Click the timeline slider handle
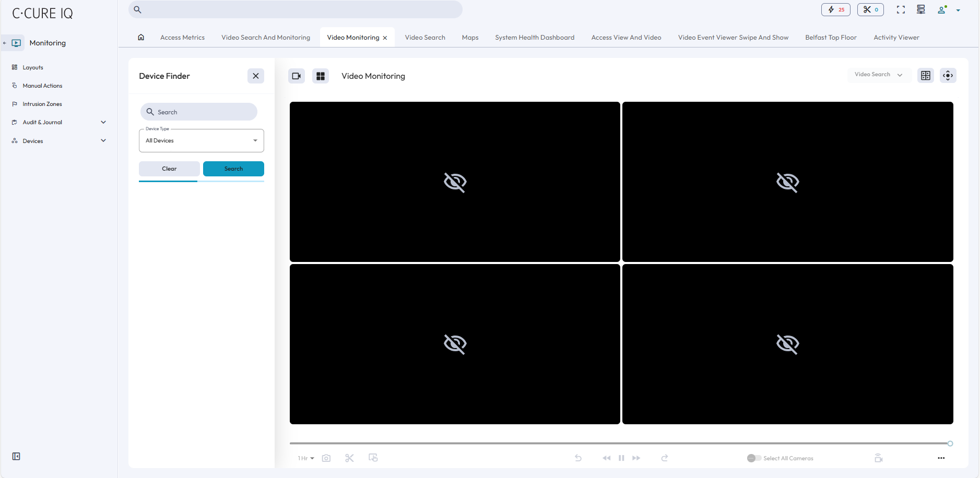Image resolution: width=980 pixels, height=478 pixels. (950, 443)
